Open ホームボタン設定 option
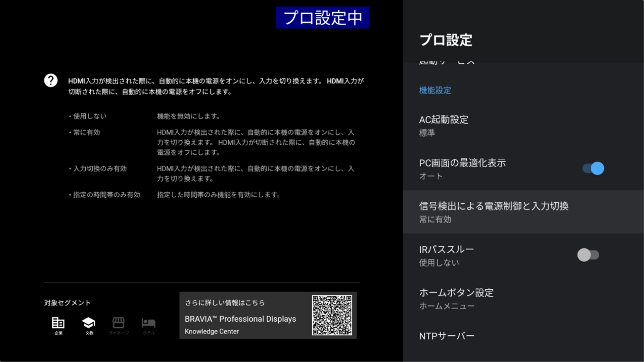The width and height of the screenshot is (644, 362). tap(456, 293)
